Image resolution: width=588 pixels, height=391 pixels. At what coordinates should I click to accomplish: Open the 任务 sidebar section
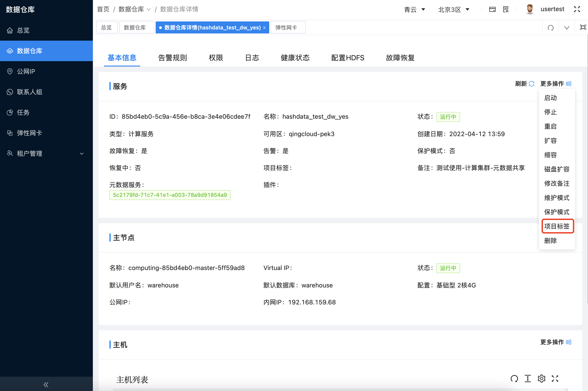tap(23, 112)
